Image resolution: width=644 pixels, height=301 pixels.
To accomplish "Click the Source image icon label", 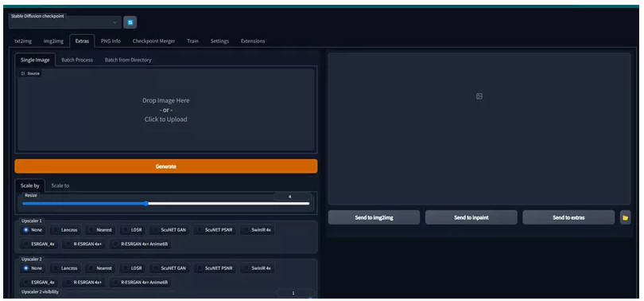I will tap(30, 73).
